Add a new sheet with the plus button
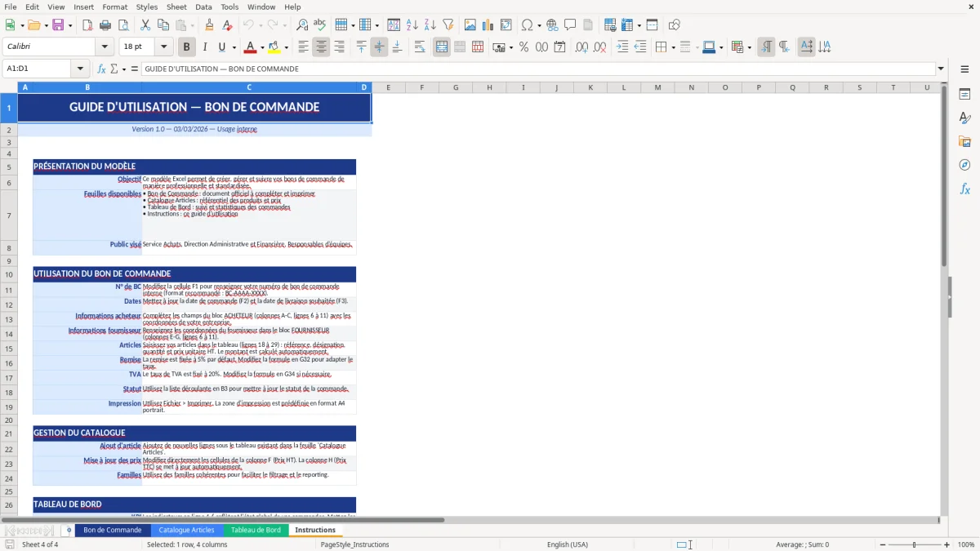The height and width of the screenshot is (551, 980). click(x=68, y=530)
